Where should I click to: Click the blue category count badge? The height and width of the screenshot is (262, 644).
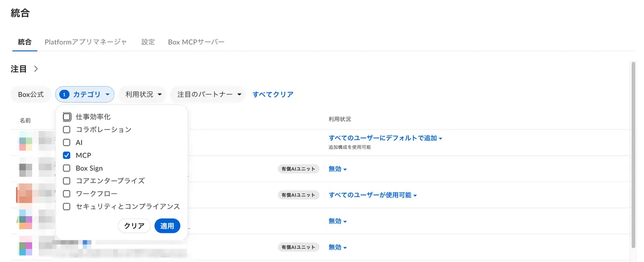tap(64, 94)
